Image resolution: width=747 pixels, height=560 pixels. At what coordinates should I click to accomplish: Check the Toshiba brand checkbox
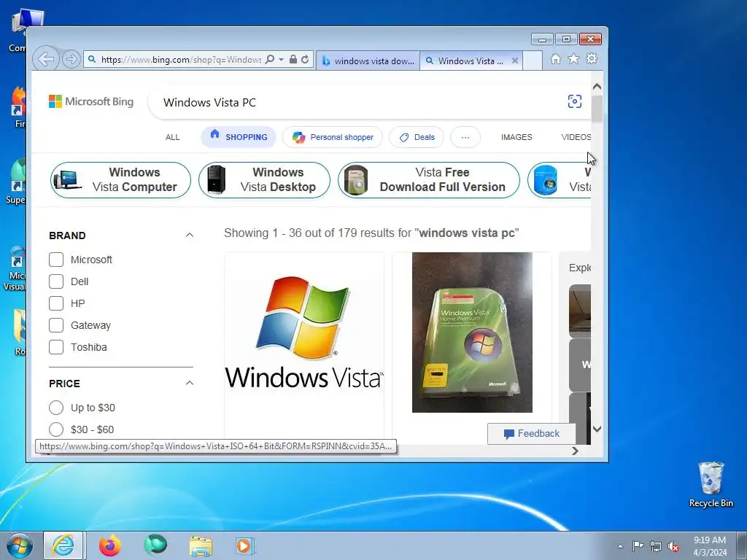[56, 347]
